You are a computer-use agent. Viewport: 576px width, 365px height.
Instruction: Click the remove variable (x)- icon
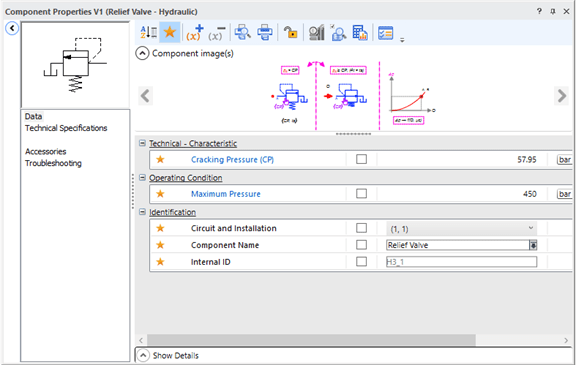(217, 33)
